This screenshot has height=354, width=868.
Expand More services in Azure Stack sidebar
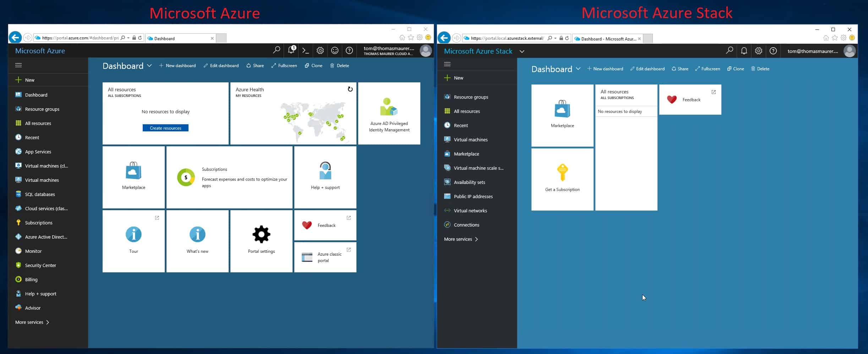pyautogui.click(x=462, y=239)
